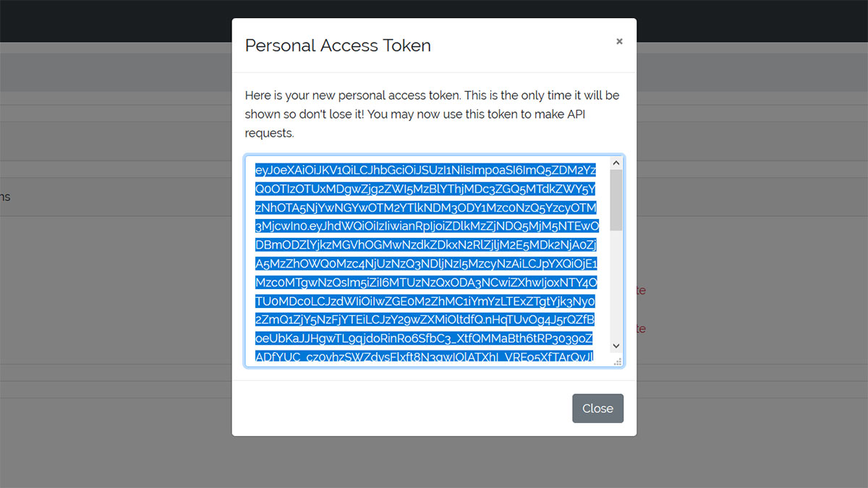Click the token box scrollbar up arrow
Screen dimensions: 868x488
coord(616,163)
